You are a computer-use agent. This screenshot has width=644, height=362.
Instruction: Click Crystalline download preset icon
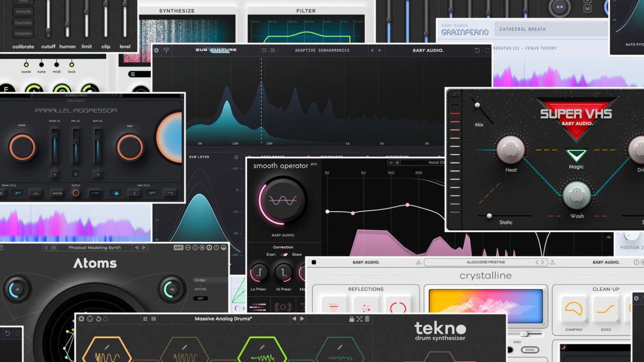(418, 262)
